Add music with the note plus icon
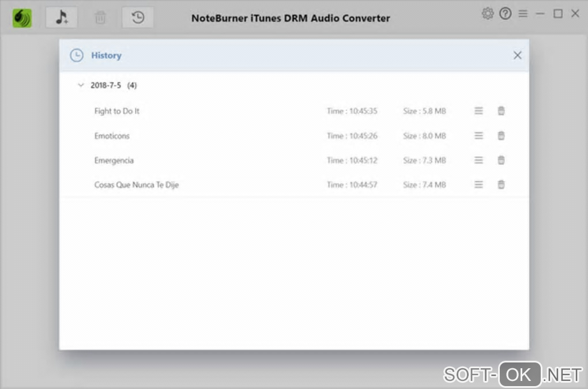The height and width of the screenshot is (389, 588). pos(62,17)
